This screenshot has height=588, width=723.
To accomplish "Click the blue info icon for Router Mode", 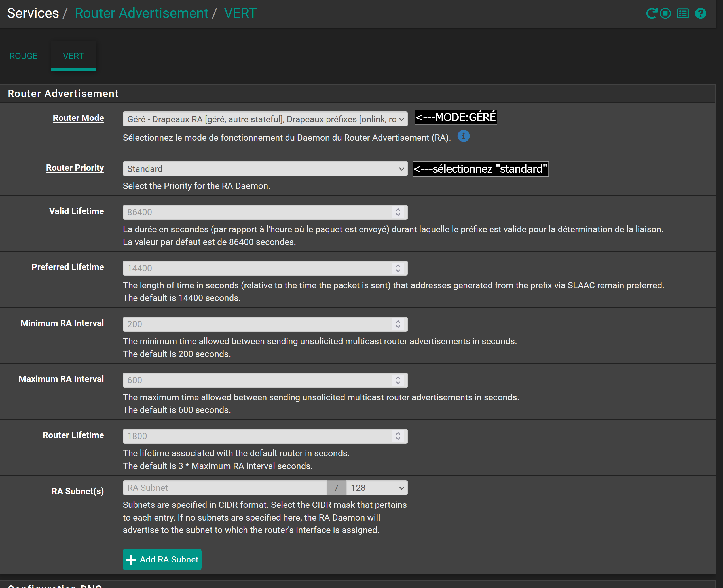I will pos(463,136).
